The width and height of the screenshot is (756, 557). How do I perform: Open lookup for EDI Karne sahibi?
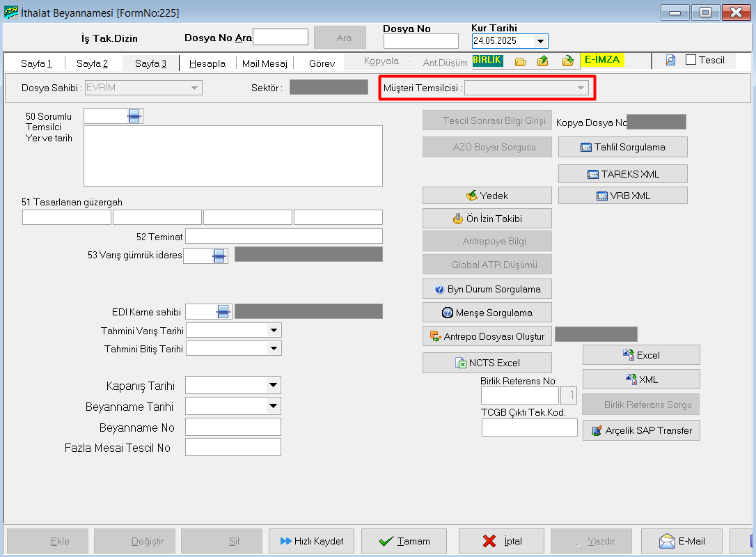(223, 312)
